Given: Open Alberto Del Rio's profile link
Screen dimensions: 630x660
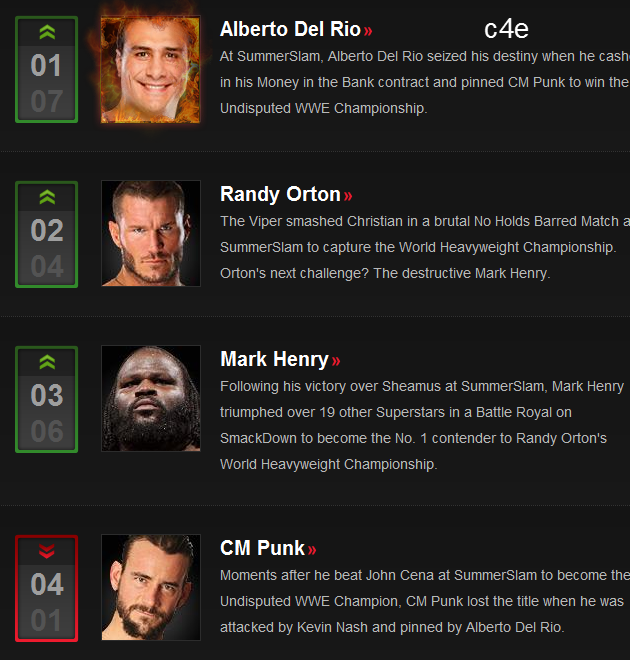Looking at the screenshot, I should pyautogui.click(x=290, y=29).
